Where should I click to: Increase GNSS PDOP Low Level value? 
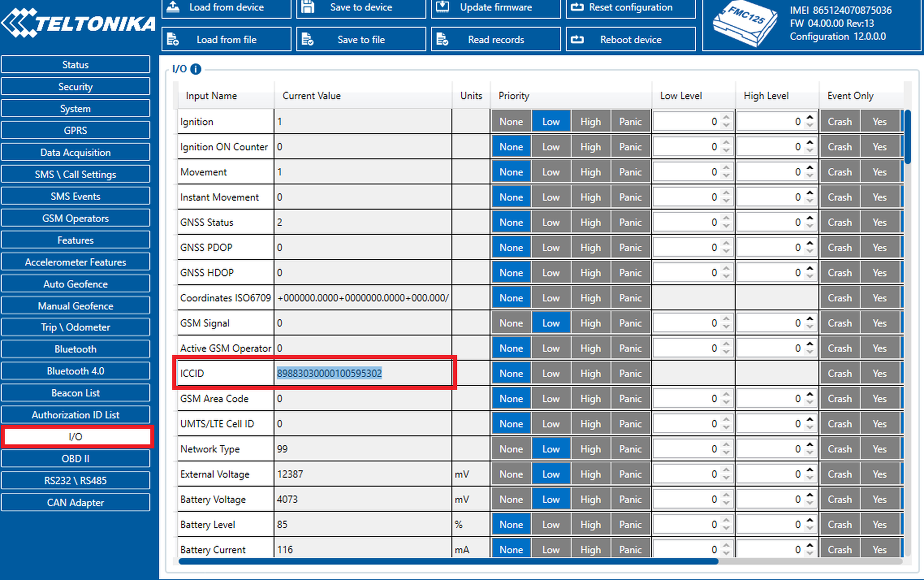click(726, 243)
